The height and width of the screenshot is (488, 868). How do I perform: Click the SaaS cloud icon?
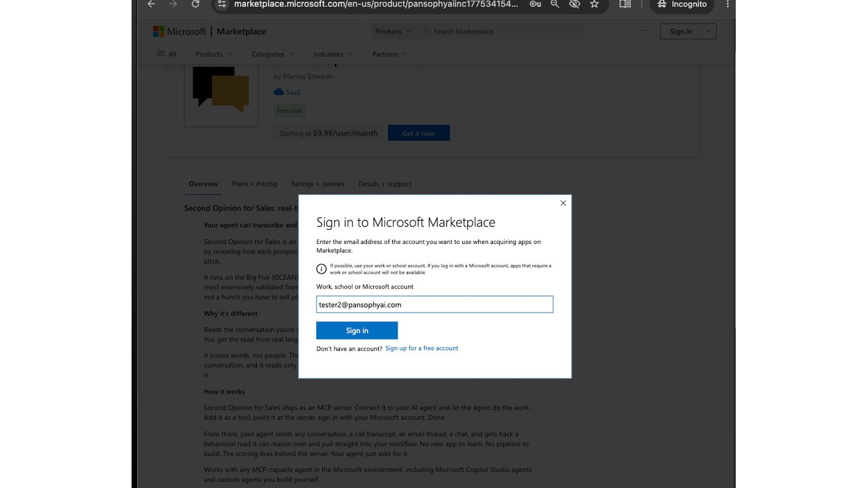tap(279, 92)
